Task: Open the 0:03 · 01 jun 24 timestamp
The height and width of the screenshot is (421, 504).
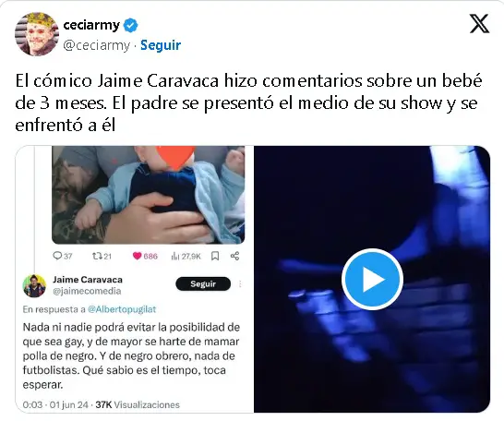Action: [55, 404]
